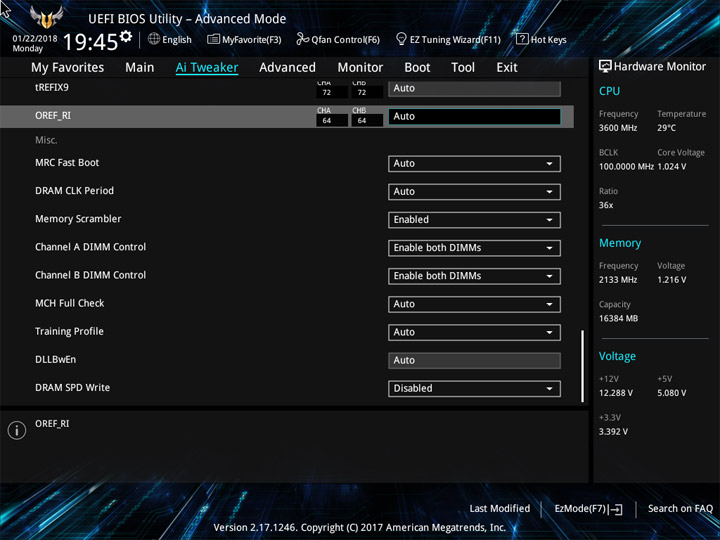
Task: Click the OREF_RI Auto input field
Action: pos(474,116)
